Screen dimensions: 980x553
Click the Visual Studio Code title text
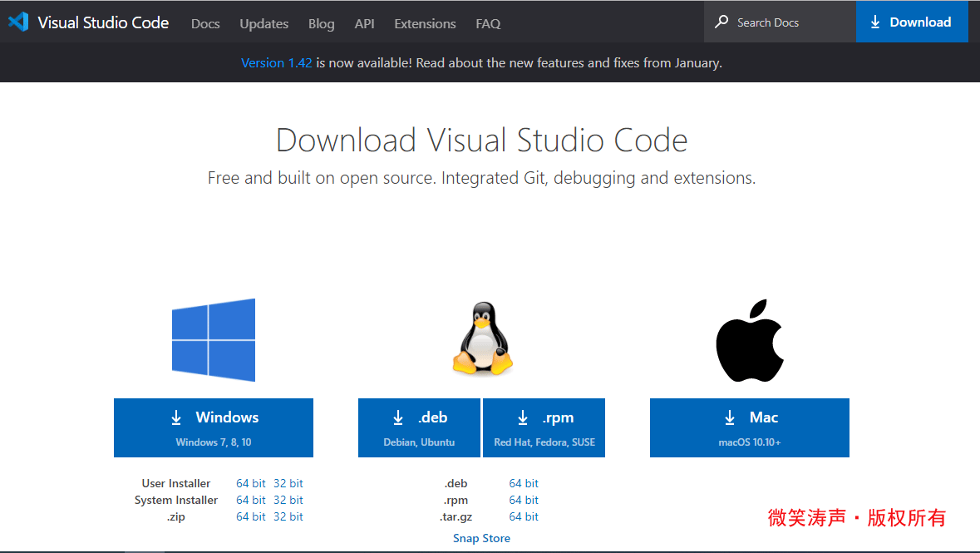pos(103,22)
